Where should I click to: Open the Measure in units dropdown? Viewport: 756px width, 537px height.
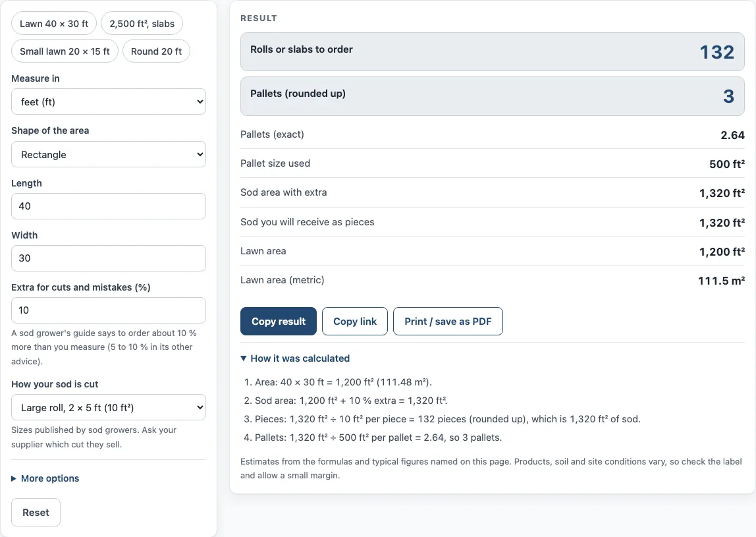click(x=109, y=102)
